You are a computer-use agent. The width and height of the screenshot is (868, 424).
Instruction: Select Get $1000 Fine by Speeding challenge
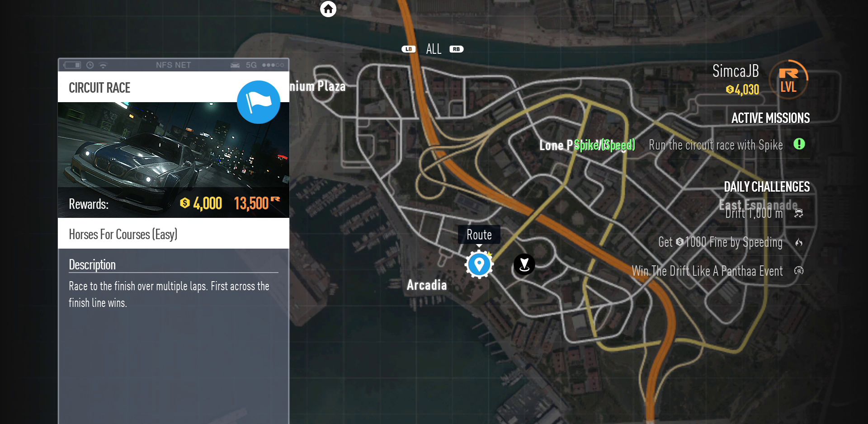720,243
